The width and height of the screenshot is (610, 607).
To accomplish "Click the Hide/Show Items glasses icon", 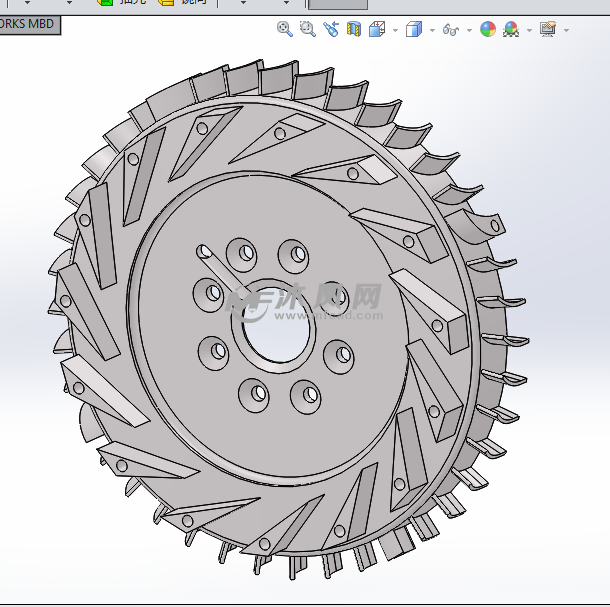I will pyautogui.click(x=451, y=30).
